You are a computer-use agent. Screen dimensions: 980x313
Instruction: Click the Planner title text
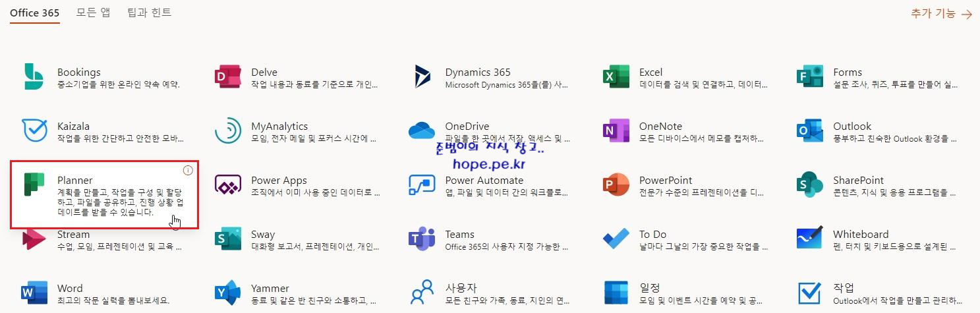[75, 180]
